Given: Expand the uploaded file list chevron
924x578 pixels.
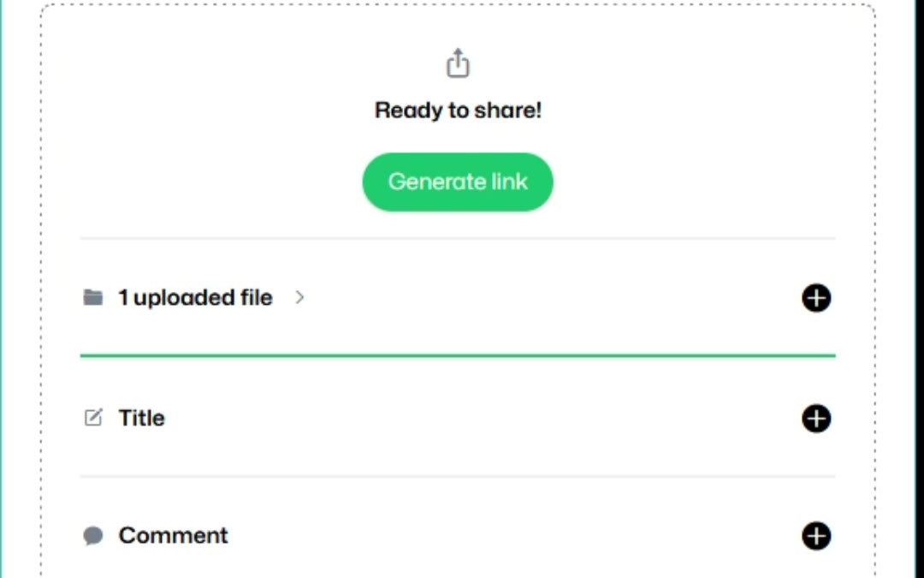Looking at the screenshot, I should (x=299, y=298).
